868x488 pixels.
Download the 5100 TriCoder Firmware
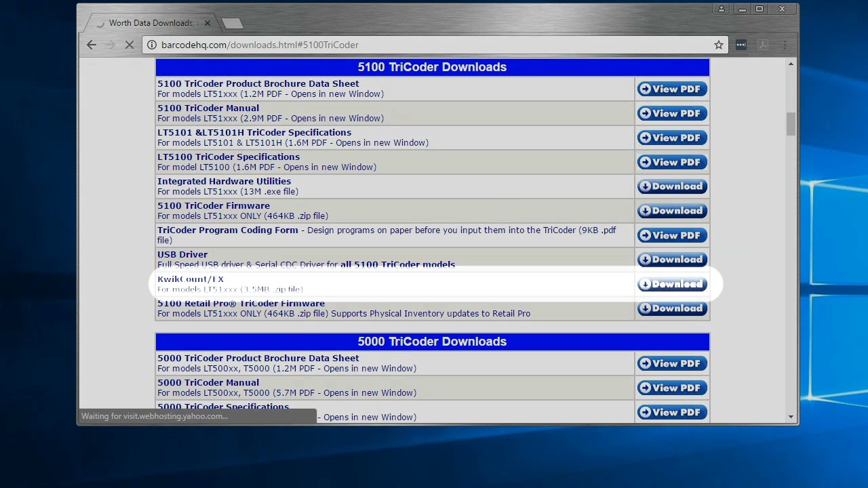point(672,211)
